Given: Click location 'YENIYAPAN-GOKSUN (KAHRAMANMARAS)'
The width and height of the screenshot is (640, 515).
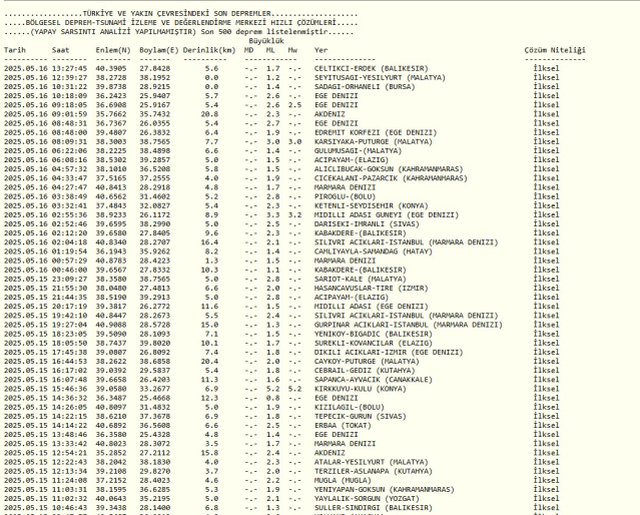Looking at the screenshot, I should [x=384, y=490].
